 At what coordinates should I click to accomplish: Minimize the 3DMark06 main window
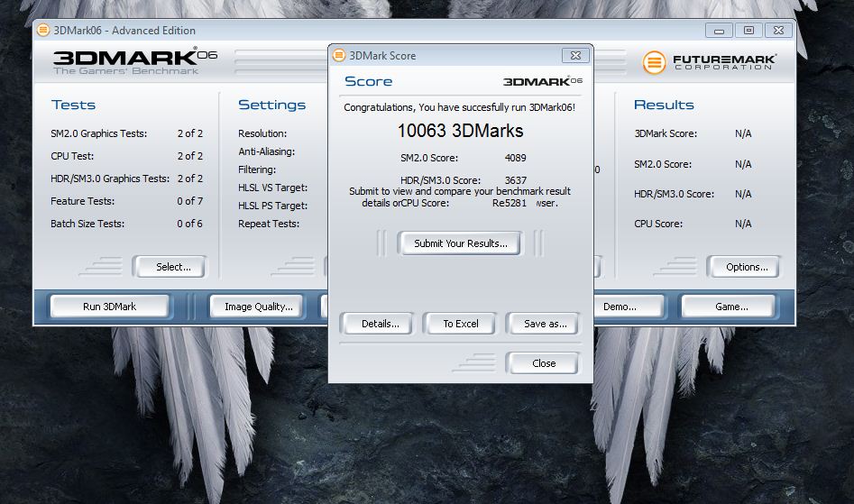tap(719, 31)
